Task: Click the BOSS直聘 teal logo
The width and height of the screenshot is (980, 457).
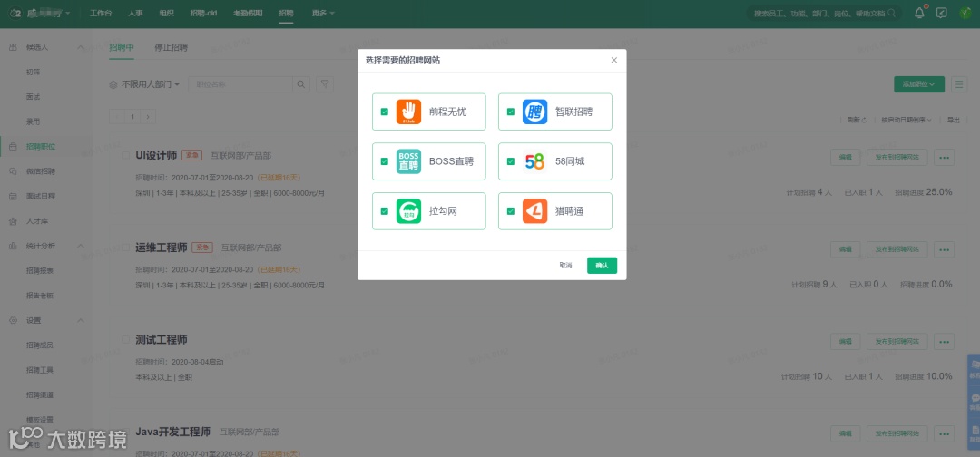Action: (x=408, y=161)
